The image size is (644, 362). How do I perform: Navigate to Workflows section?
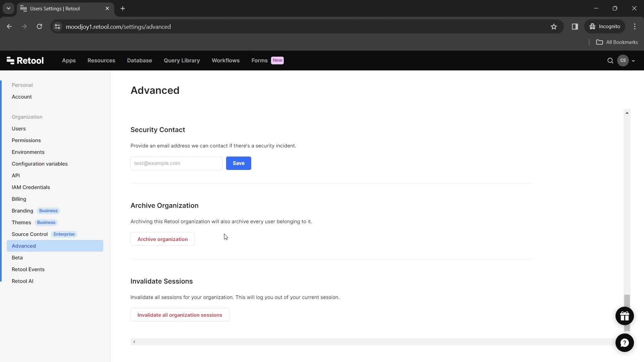click(x=226, y=60)
